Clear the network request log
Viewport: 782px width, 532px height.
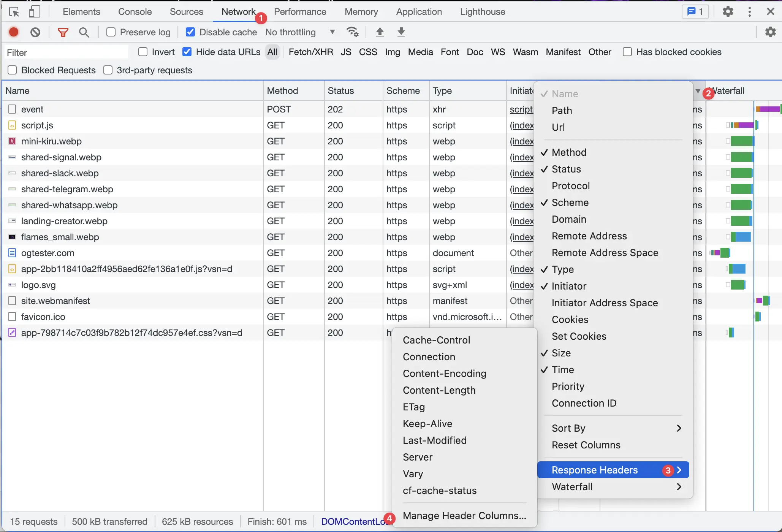click(35, 32)
